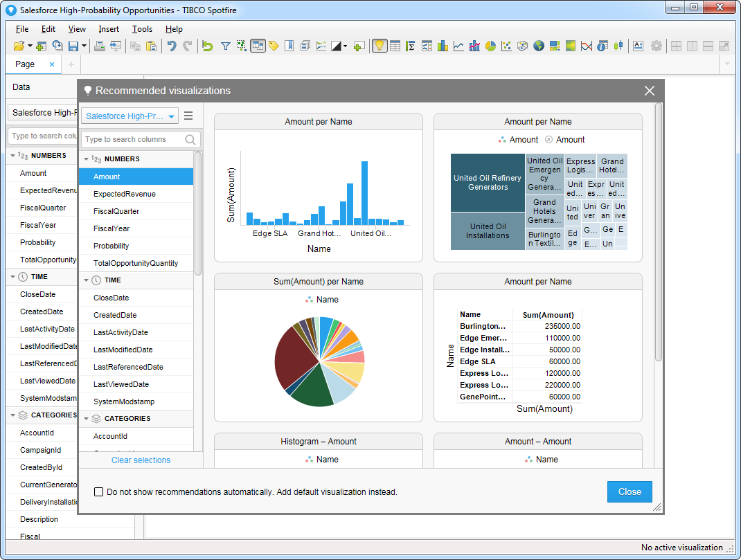Screen dimensions: 741x560
Task: Select ExpectedRevenue column in dialog list
Action: pyautogui.click(x=125, y=194)
